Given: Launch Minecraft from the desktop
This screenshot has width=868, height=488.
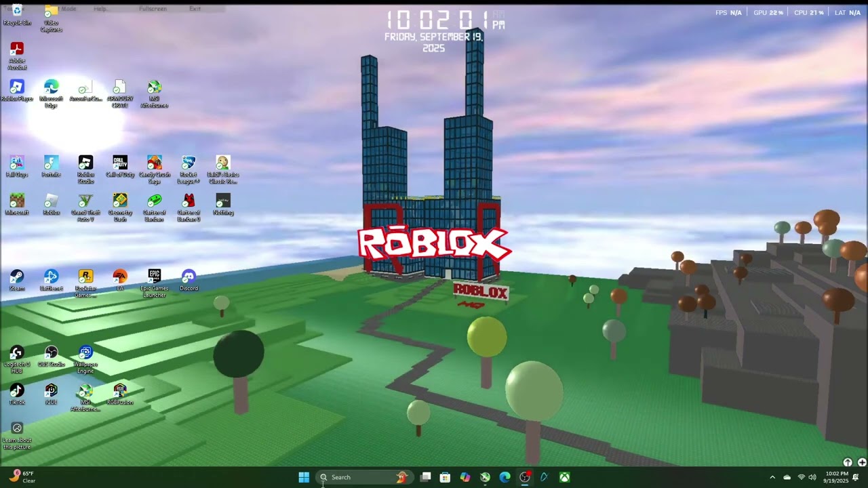Looking at the screenshot, I should [x=17, y=205].
